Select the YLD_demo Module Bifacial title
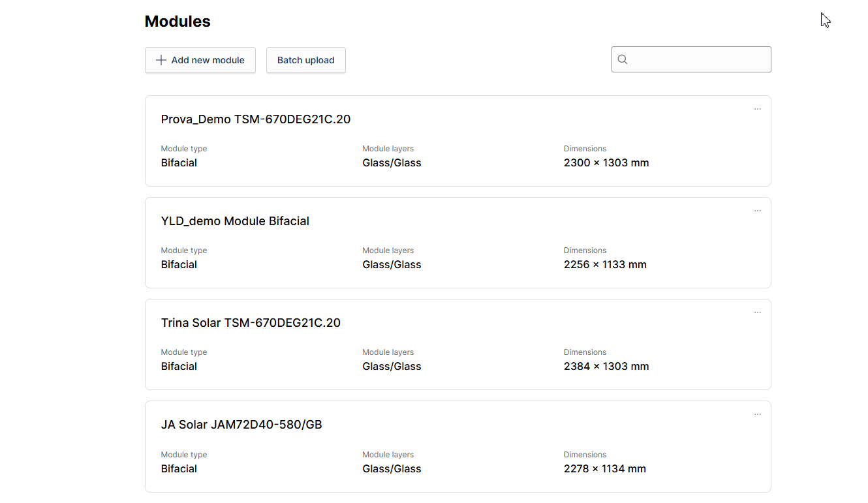Image resolution: width=868 pixels, height=503 pixels. 235,221
